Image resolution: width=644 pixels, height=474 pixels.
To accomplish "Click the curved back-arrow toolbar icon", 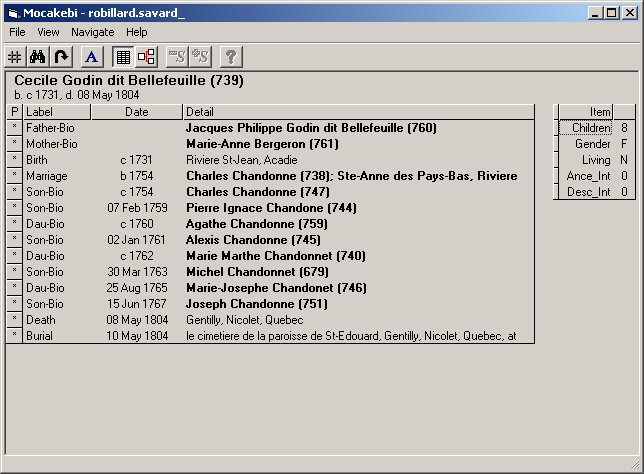I will [x=61, y=57].
